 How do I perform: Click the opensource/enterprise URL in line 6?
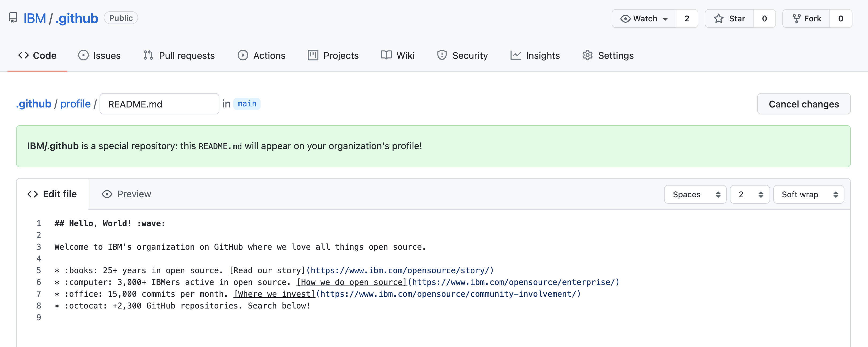pos(513,282)
